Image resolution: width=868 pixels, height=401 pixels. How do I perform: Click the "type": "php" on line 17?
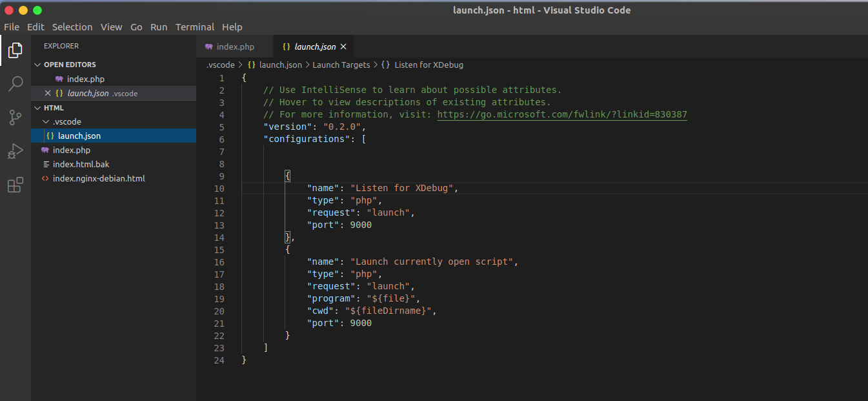(345, 274)
